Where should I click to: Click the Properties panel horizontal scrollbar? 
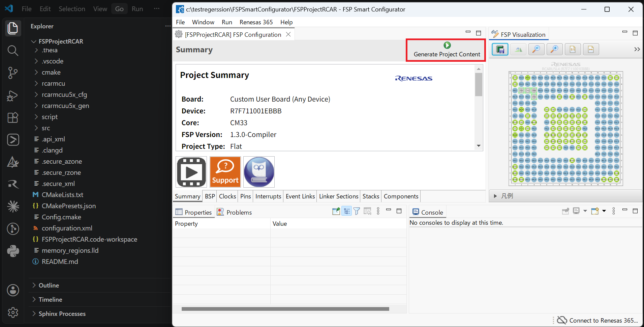pos(285,309)
